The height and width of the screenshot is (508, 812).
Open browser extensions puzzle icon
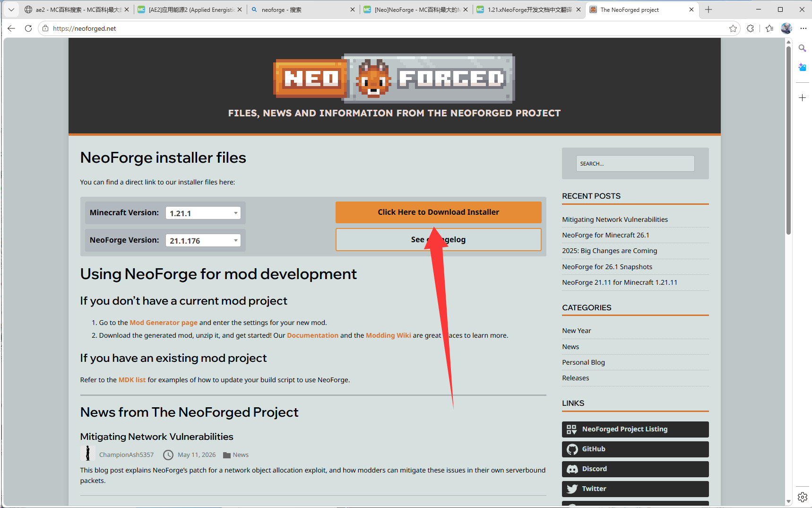(750, 28)
